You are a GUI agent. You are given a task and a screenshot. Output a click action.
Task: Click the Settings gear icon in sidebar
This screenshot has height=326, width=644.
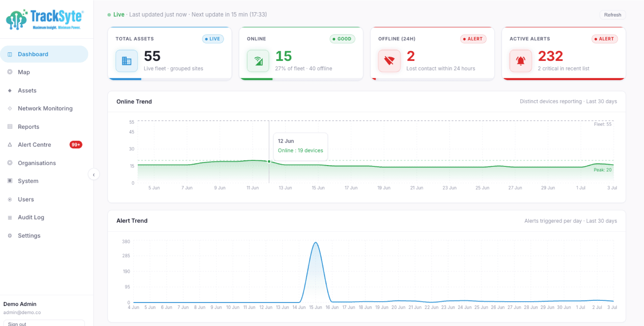(10, 236)
